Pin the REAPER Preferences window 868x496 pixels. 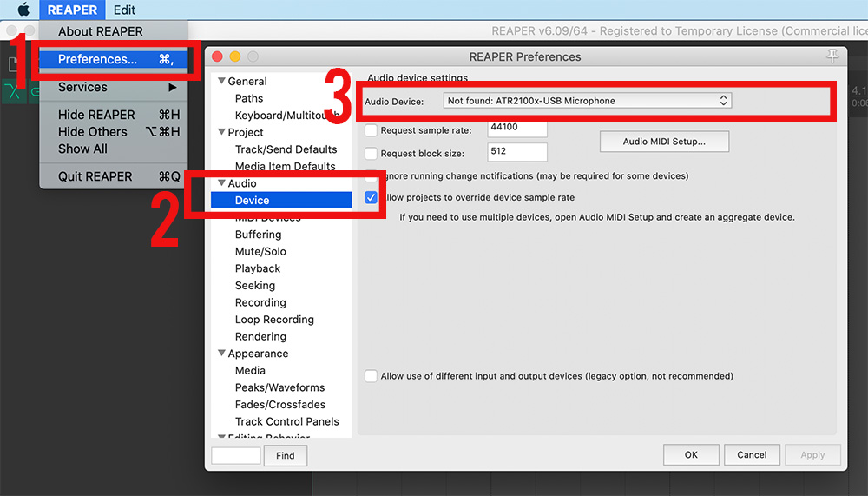pyautogui.click(x=832, y=56)
